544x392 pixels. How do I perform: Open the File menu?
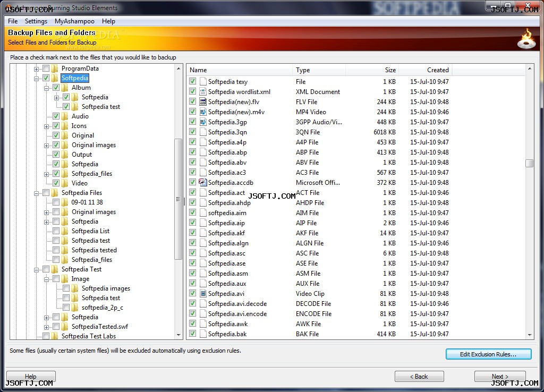tap(13, 21)
